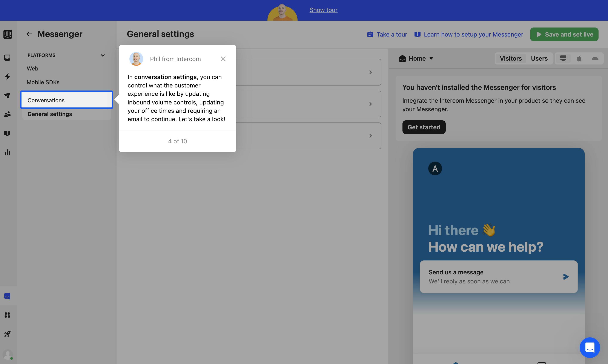The height and width of the screenshot is (364, 608).
Task: Switch preview to Android view
Action: [595, 58]
